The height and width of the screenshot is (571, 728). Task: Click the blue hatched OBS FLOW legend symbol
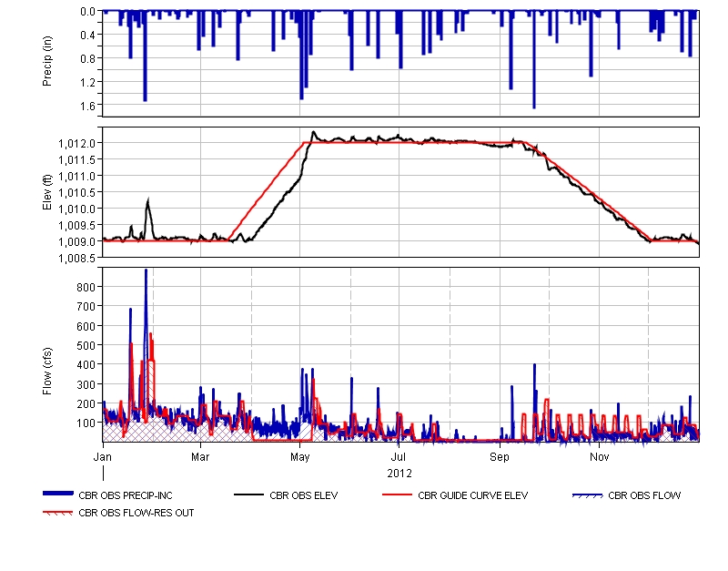click(x=588, y=496)
